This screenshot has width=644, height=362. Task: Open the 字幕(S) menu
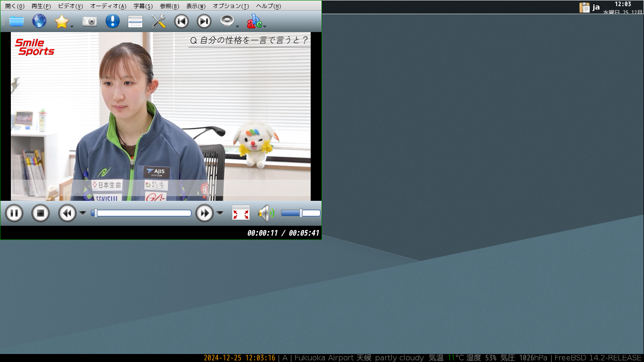(143, 6)
